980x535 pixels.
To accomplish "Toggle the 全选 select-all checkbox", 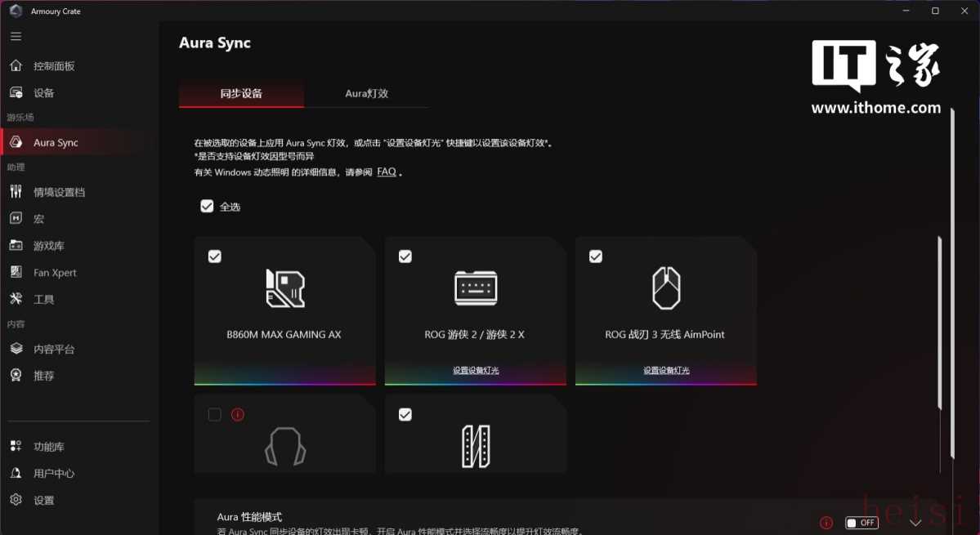I will tap(207, 207).
